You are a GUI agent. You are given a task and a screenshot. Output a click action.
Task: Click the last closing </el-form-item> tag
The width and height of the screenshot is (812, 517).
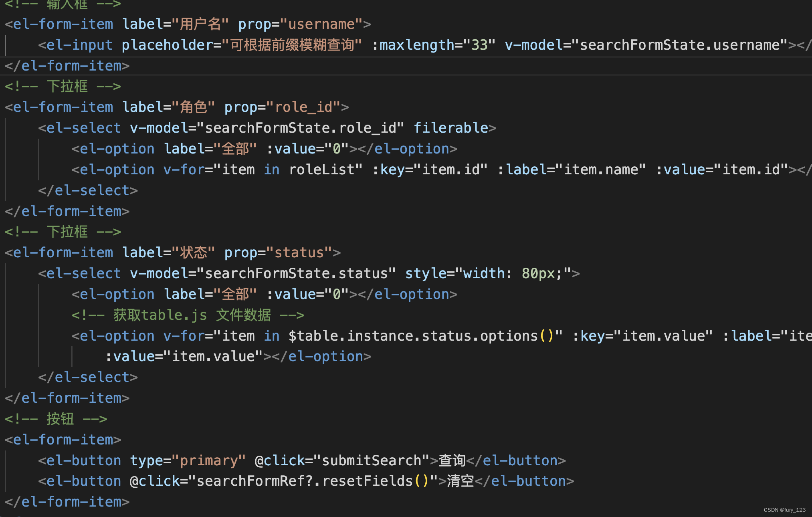click(x=67, y=502)
